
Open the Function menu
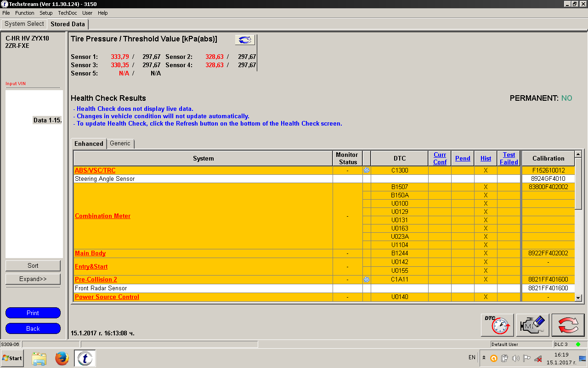pyautogui.click(x=25, y=13)
